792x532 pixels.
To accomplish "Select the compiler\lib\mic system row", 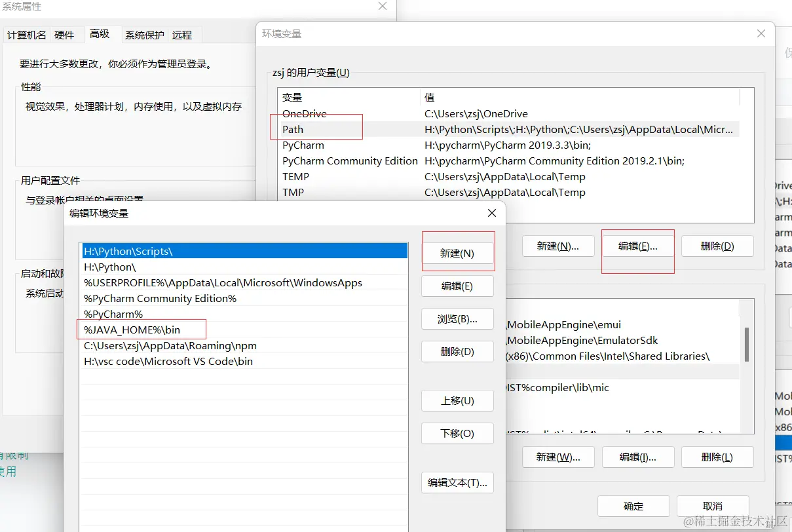I will (x=622, y=387).
